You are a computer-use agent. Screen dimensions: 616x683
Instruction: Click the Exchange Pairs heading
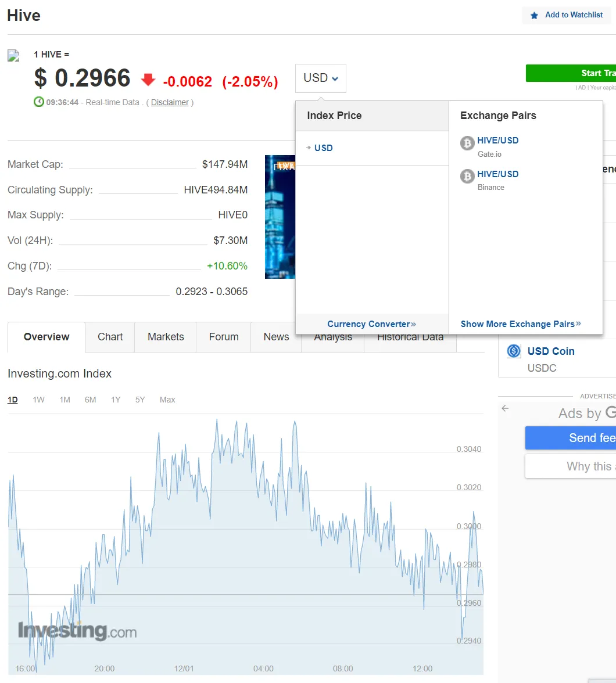click(x=498, y=116)
